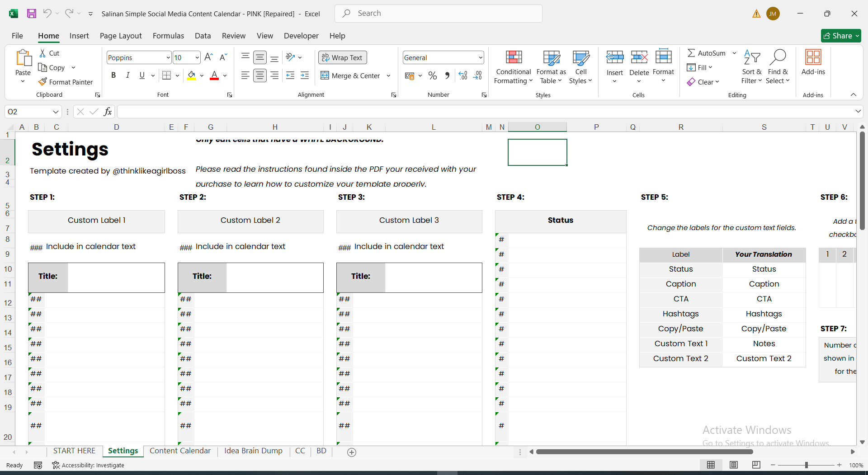Image resolution: width=868 pixels, height=475 pixels.
Task: Click the Merge & Center button
Action: [x=350, y=75]
